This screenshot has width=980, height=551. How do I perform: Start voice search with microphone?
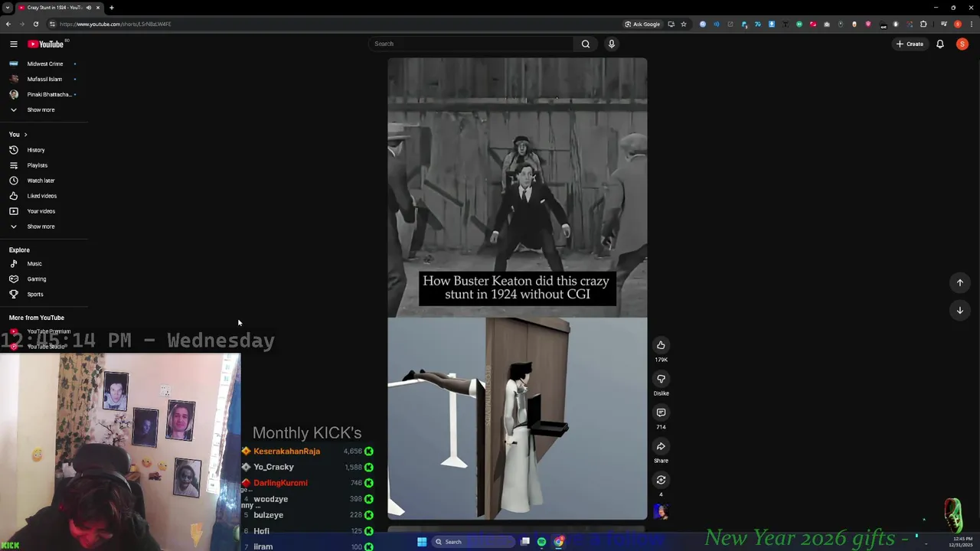click(612, 44)
